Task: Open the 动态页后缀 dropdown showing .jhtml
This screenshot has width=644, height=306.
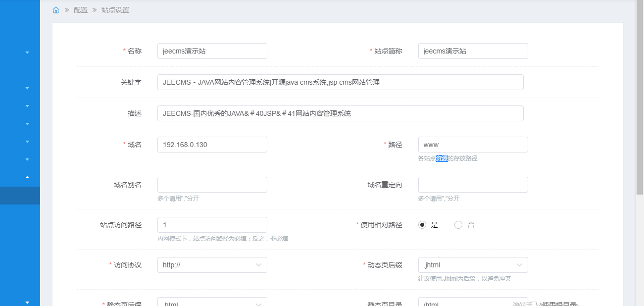Action: [x=473, y=265]
